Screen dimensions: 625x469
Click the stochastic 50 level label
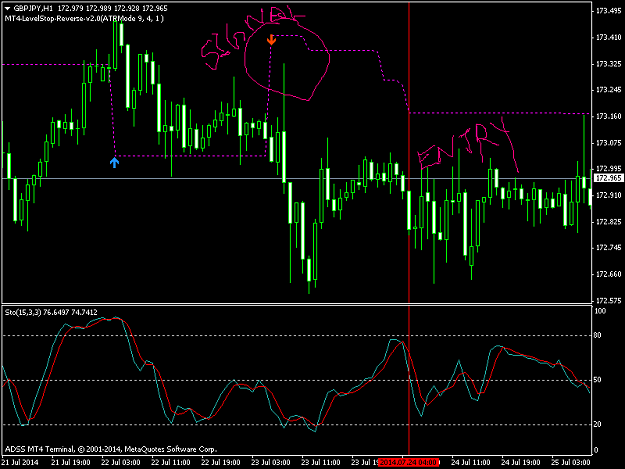click(597, 380)
